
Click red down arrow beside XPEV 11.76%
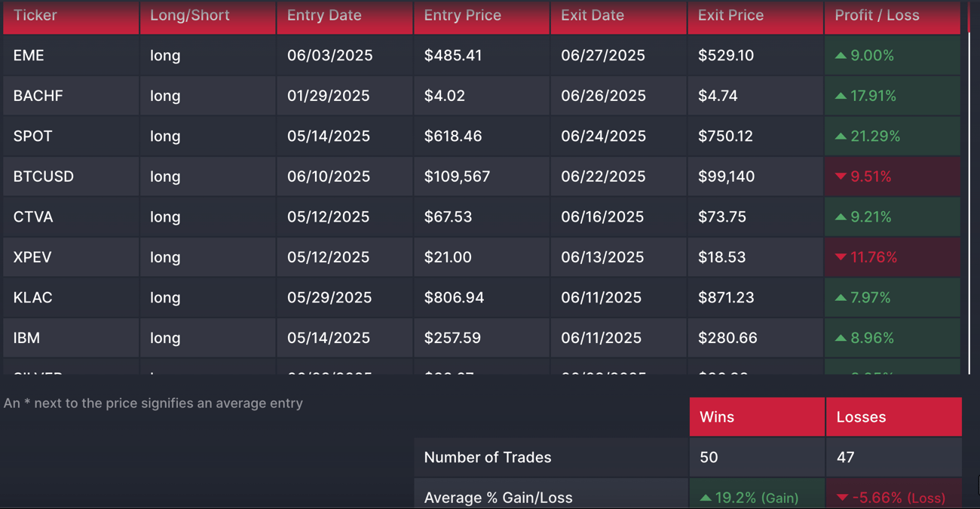click(x=840, y=257)
